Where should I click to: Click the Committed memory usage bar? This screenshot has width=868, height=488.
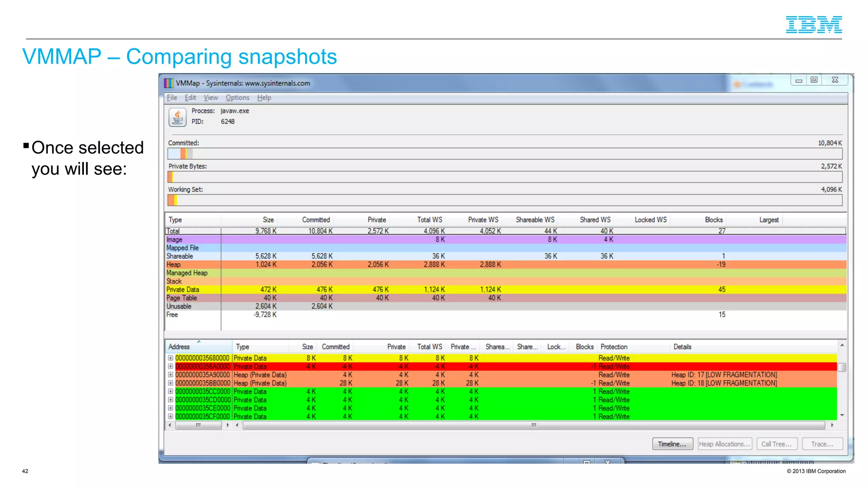tap(505, 154)
